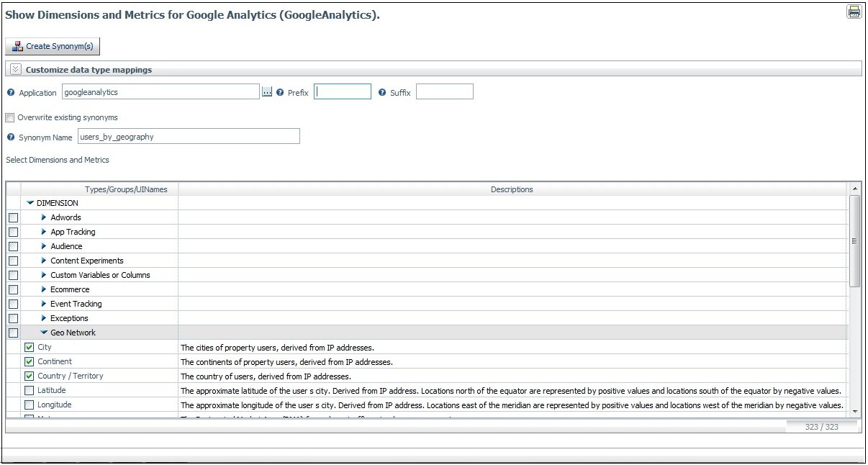Check the App Tracking group checkbox
The image size is (868, 465).
13,232
